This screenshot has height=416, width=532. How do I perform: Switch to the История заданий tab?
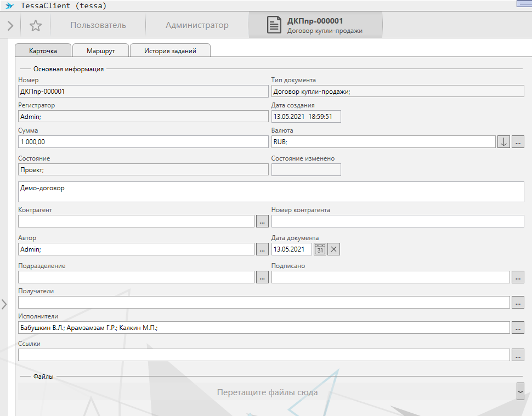(x=170, y=51)
